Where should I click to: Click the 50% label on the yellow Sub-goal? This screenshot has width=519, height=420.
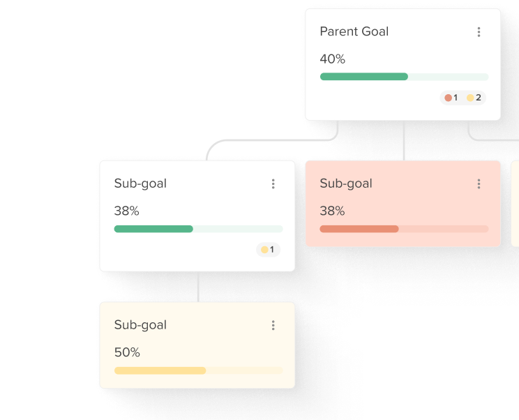tap(127, 352)
